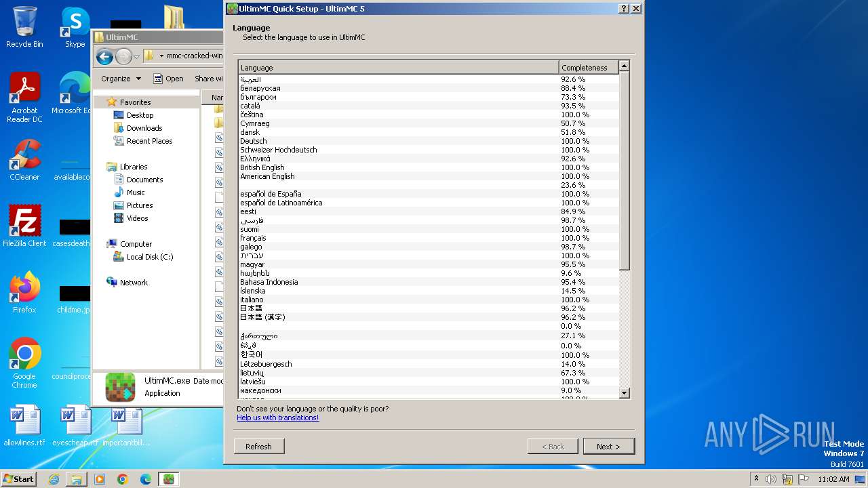Select the UltimMC.exe application icon
The image size is (868, 488).
[x=120, y=387]
